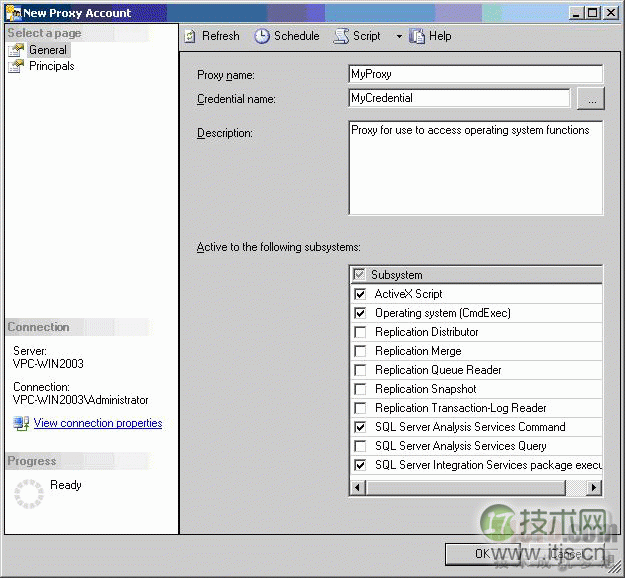The image size is (625, 578).
Task: Click the VPC-WIN2003 server name text
Action: click(x=48, y=364)
